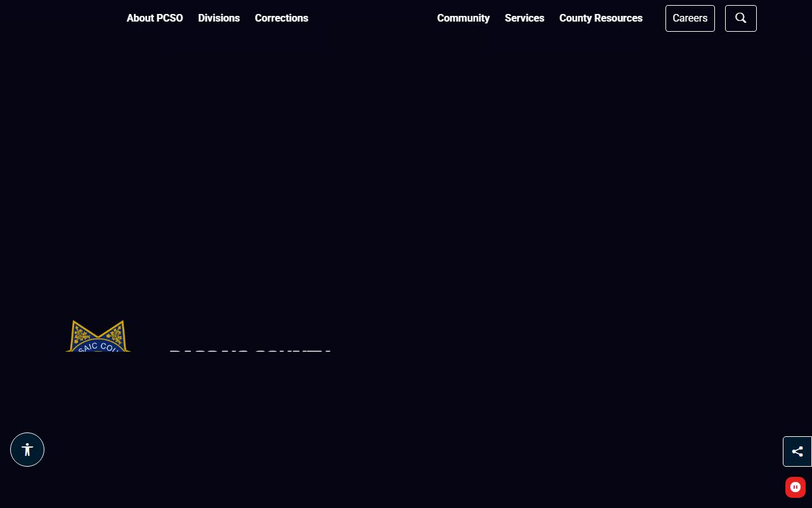
Task: Open the accessibility options widget
Action: [27, 450]
